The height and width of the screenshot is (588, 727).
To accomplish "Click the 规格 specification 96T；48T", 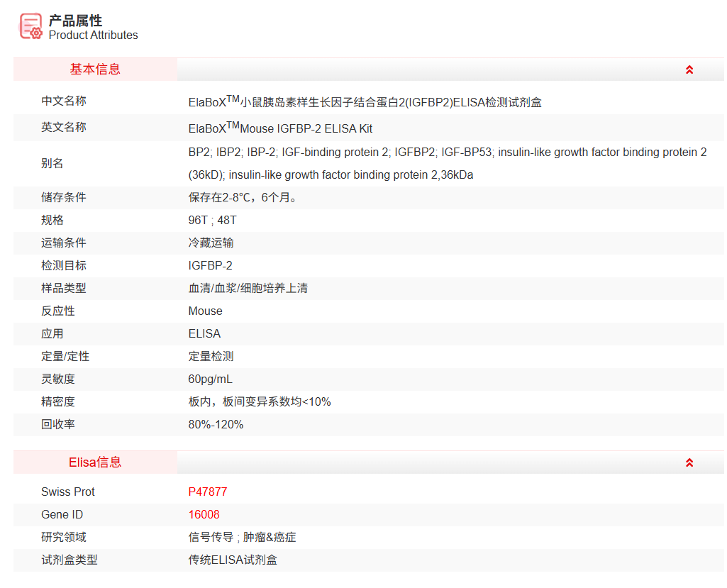I will pos(213,220).
